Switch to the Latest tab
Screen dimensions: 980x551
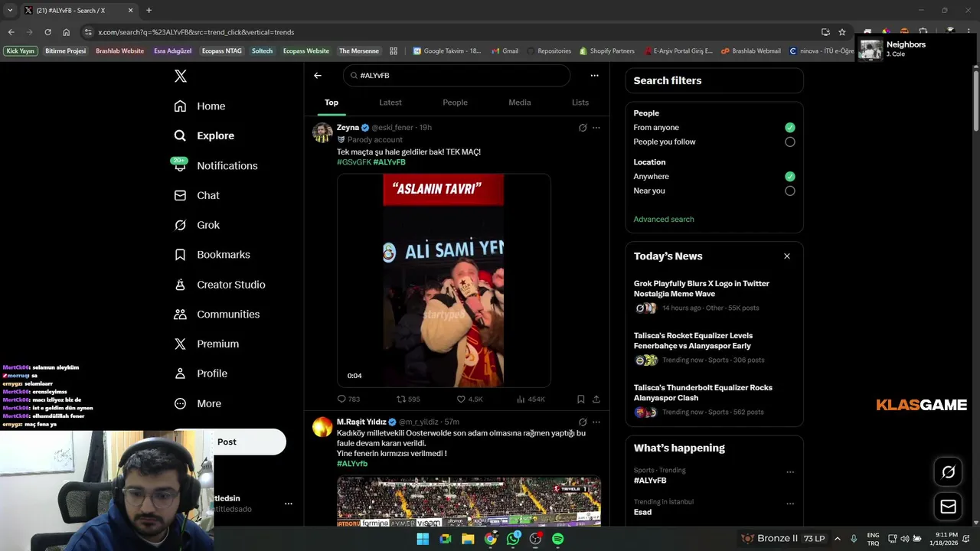(390, 103)
